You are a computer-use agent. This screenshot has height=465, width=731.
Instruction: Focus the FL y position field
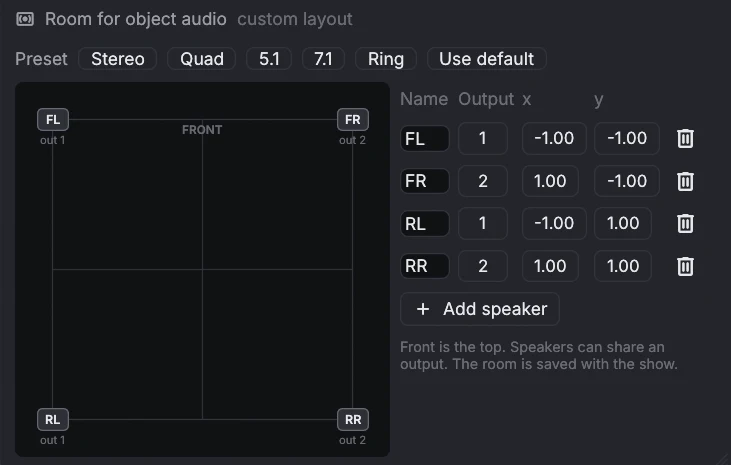click(x=627, y=139)
